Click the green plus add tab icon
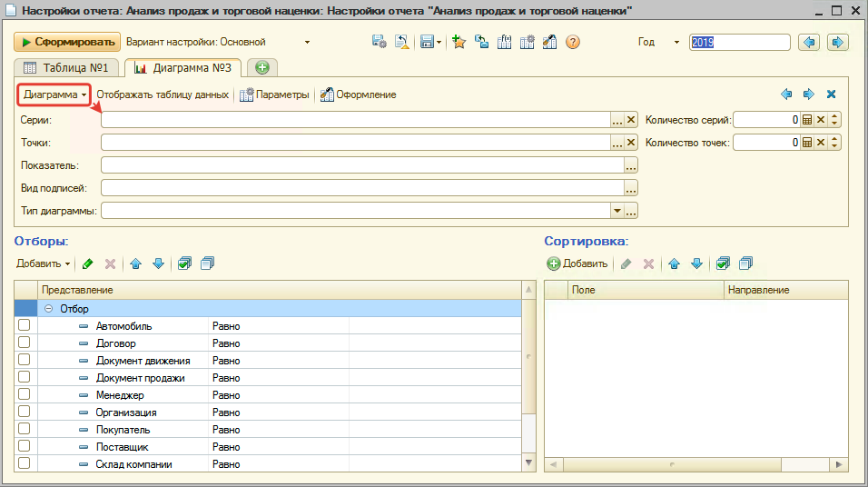 pos(262,68)
